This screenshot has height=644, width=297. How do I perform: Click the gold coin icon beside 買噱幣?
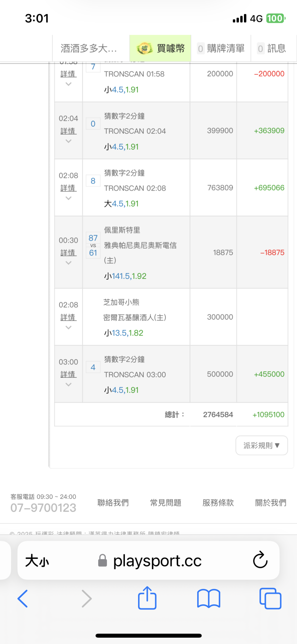[145, 49]
